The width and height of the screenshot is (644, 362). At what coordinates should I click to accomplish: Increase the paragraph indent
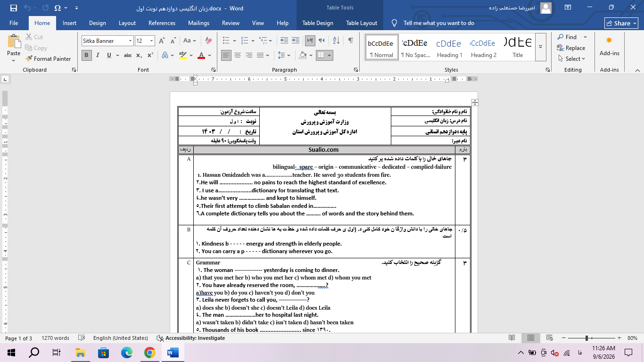296,41
